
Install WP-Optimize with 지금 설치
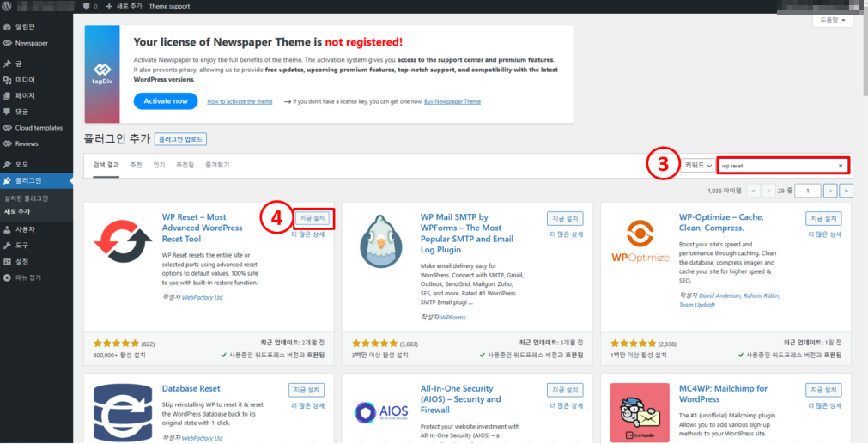click(823, 219)
